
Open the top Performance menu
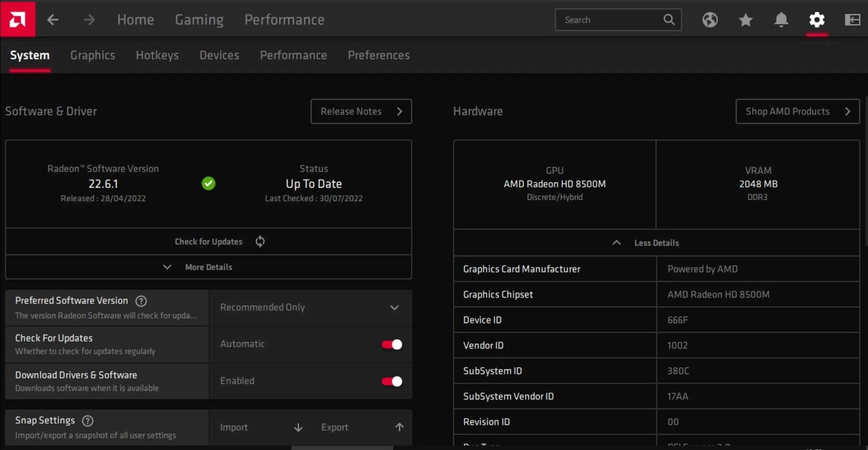[x=284, y=20]
